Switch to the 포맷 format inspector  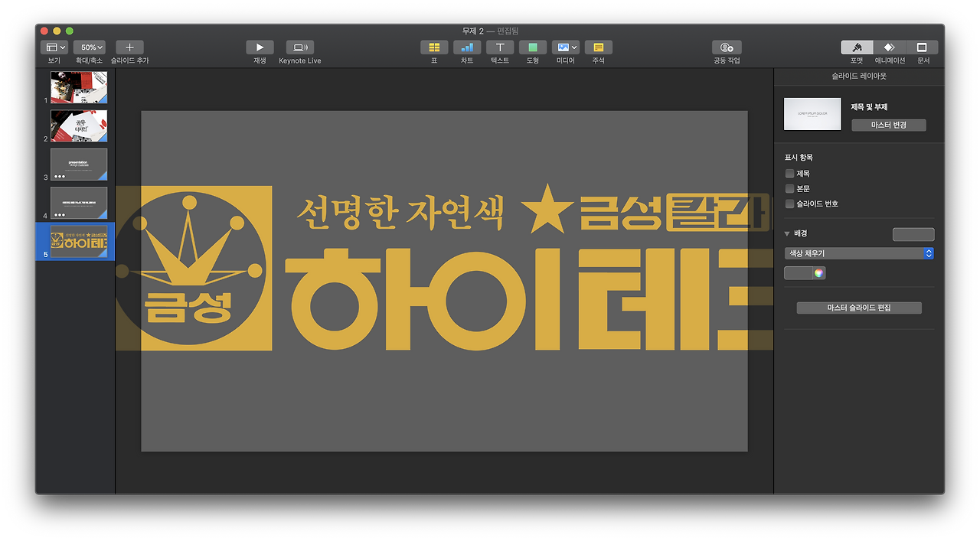click(x=857, y=47)
